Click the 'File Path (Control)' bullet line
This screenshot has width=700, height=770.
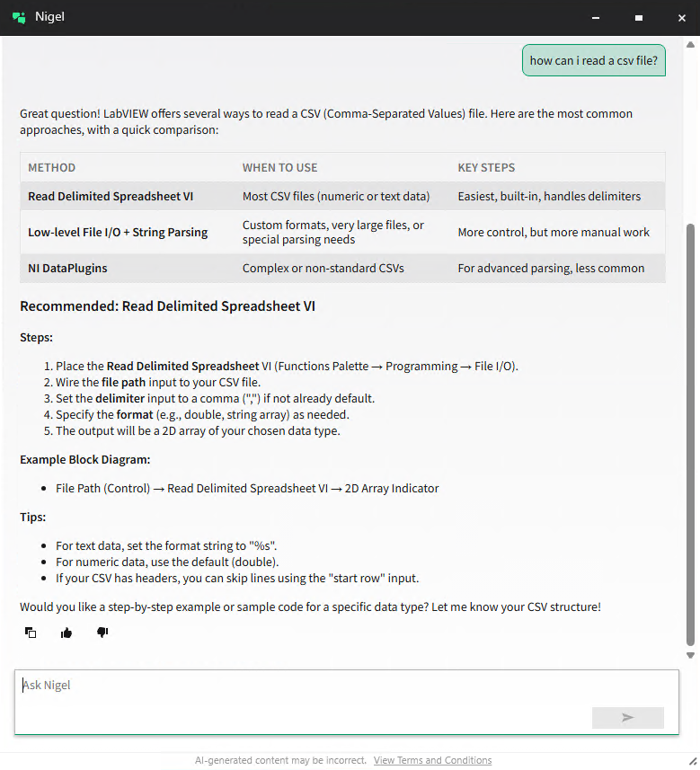point(247,488)
